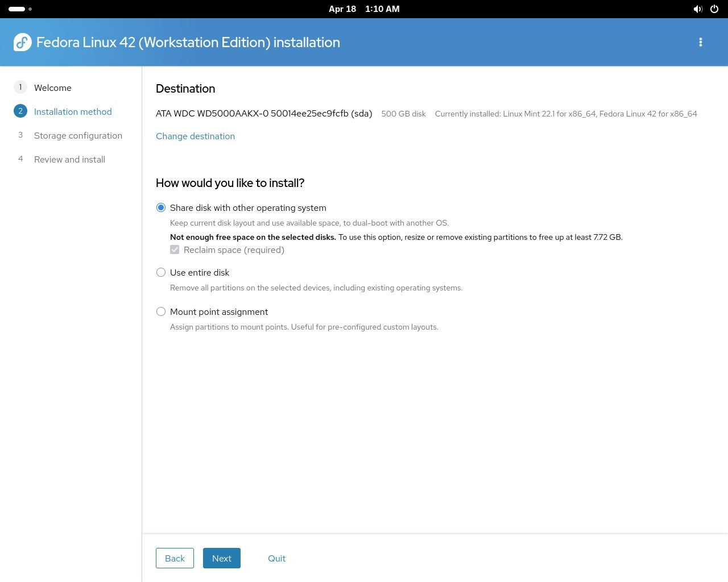Select Use entire disk option
The height and width of the screenshot is (582, 728).
tap(161, 272)
